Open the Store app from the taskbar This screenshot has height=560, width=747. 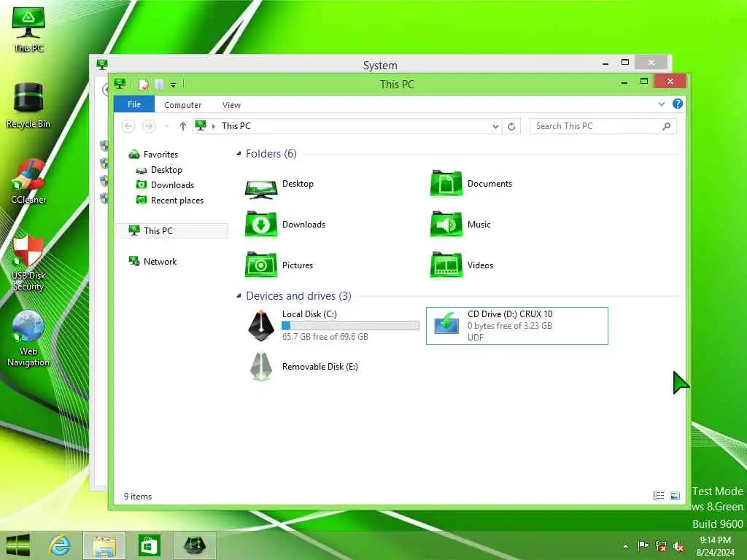click(150, 545)
